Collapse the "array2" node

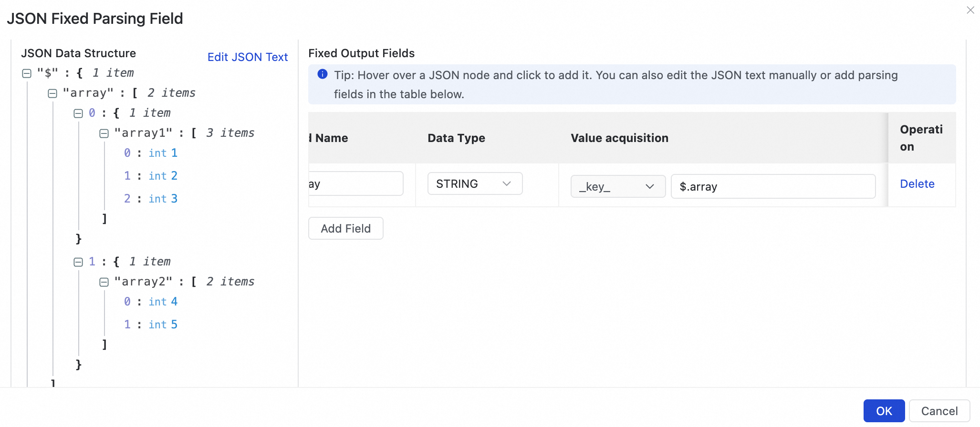(104, 282)
